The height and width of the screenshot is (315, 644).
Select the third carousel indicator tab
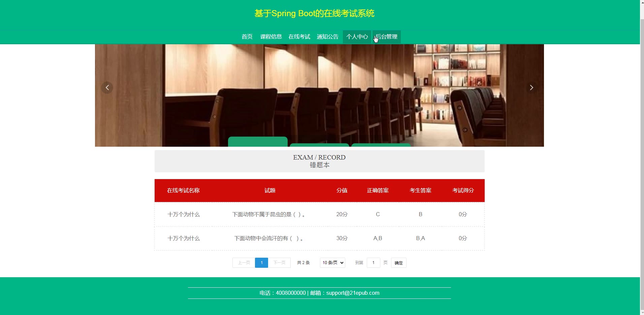tap(381, 145)
